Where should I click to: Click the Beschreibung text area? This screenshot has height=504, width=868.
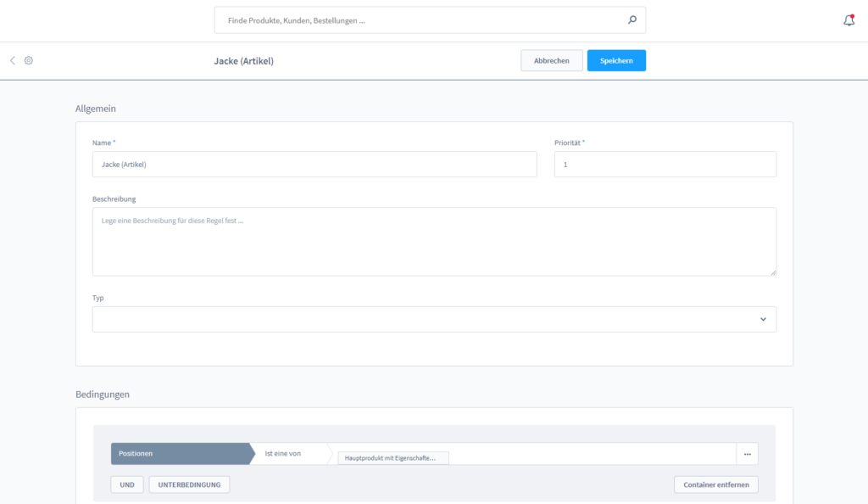click(433, 242)
